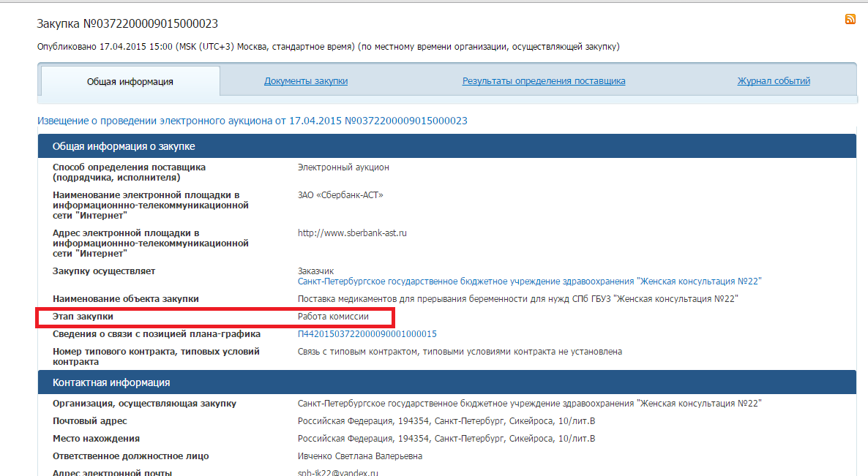Click the label Наименование электронной площадки
The height and width of the screenshot is (476, 868).
tap(151, 205)
